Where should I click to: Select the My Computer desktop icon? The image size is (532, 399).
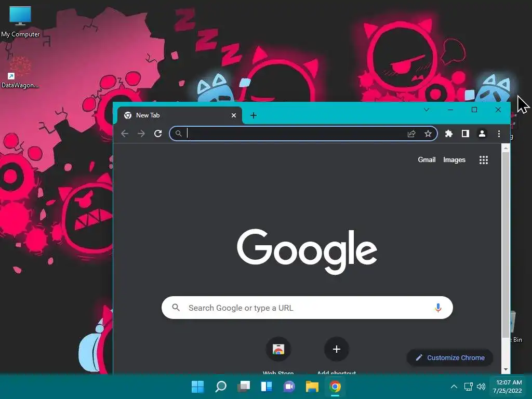(20, 21)
